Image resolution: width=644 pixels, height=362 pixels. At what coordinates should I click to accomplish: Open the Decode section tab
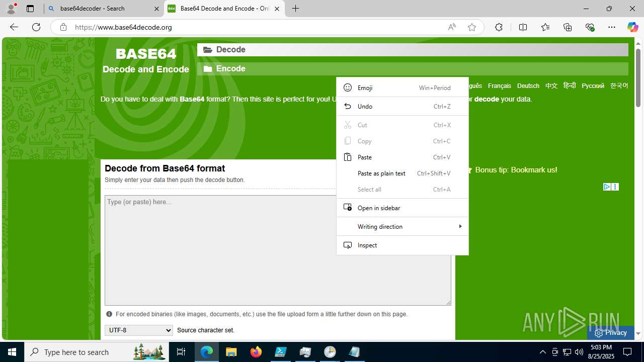[x=413, y=50]
